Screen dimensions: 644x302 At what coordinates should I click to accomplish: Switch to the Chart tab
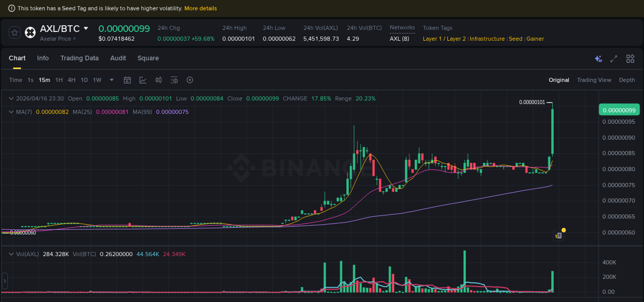(x=17, y=58)
